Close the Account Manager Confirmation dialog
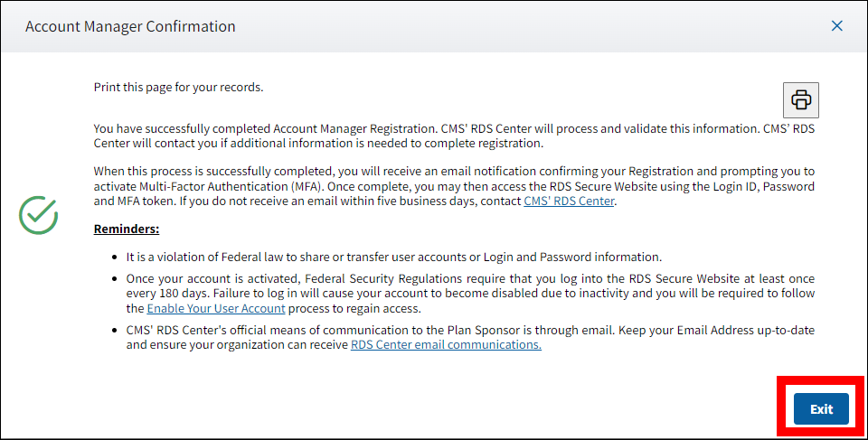 (x=836, y=26)
